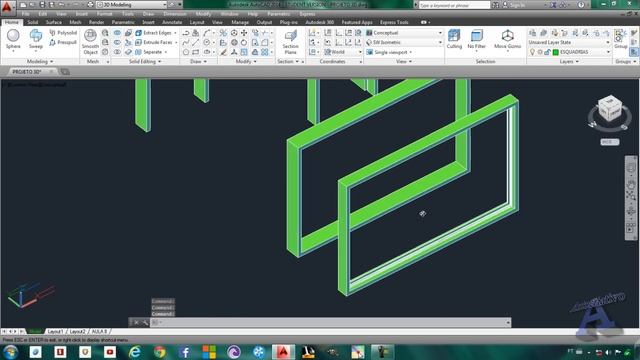Open the Help question mark icon

pos(581,5)
